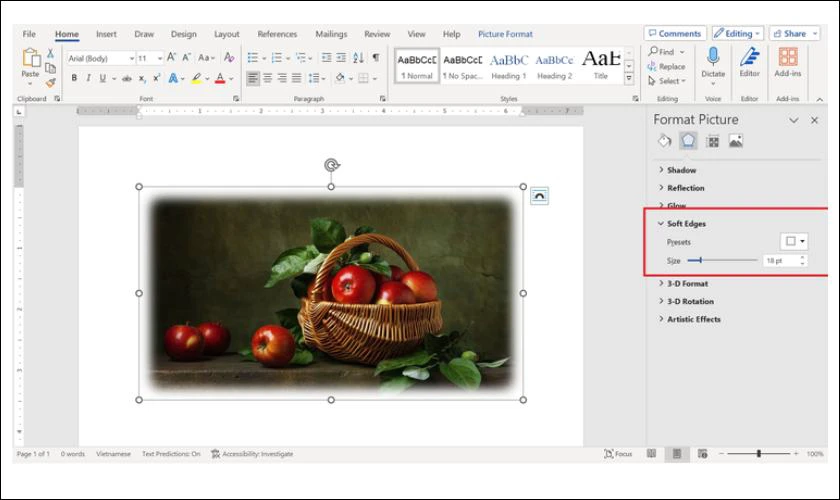Click the Add-ins icon

pos(788,57)
